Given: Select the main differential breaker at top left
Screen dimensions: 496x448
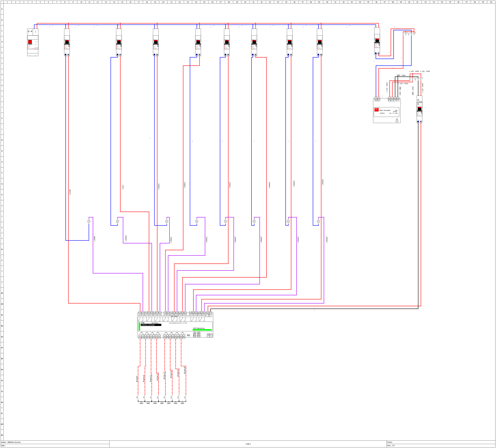Looking at the screenshot, I should 33,42.
